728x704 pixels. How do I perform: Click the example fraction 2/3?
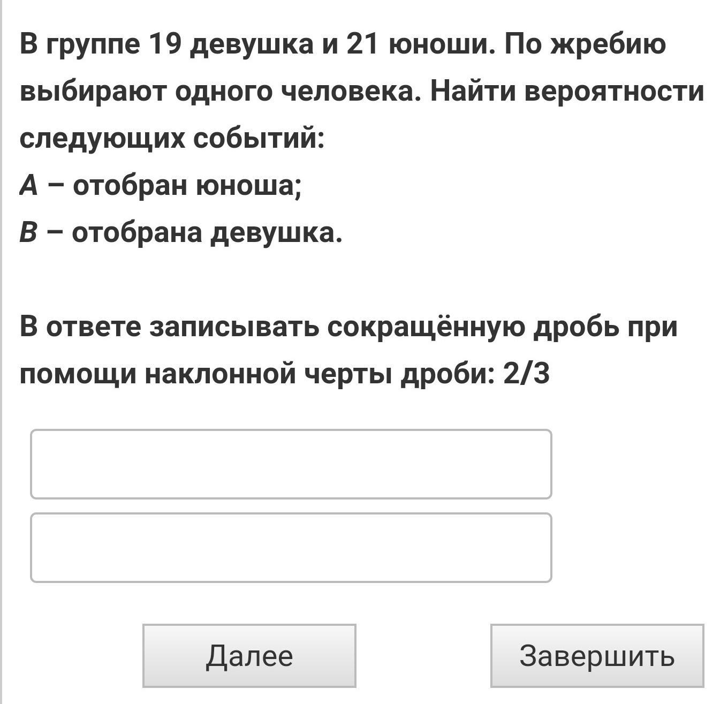click(526, 374)
